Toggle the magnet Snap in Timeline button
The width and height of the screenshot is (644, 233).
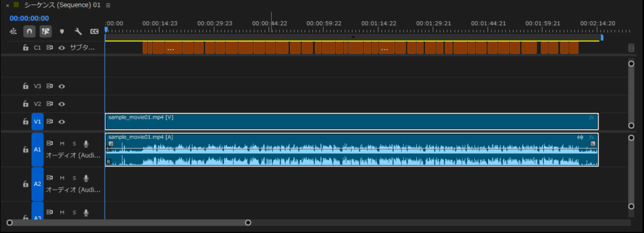29,31
